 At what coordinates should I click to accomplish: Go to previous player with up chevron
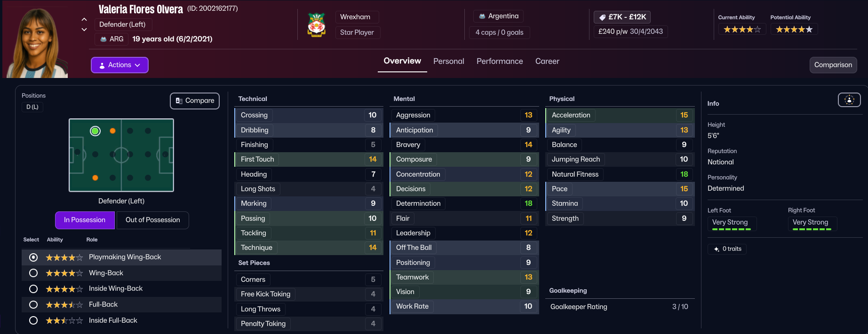84,19
